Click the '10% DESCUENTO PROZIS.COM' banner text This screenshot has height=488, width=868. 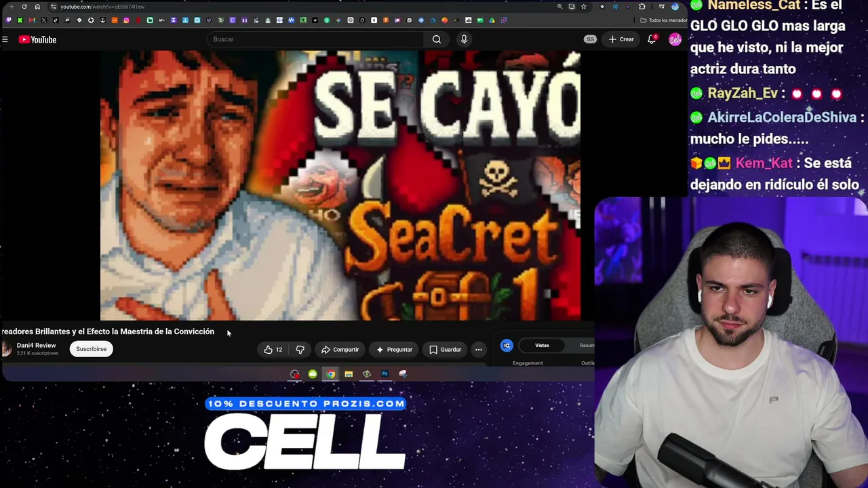tap(306, 404)
